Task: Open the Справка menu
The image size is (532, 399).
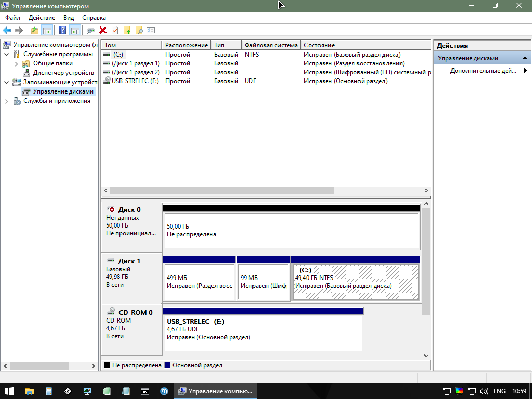Action: (x=94, y=18)
